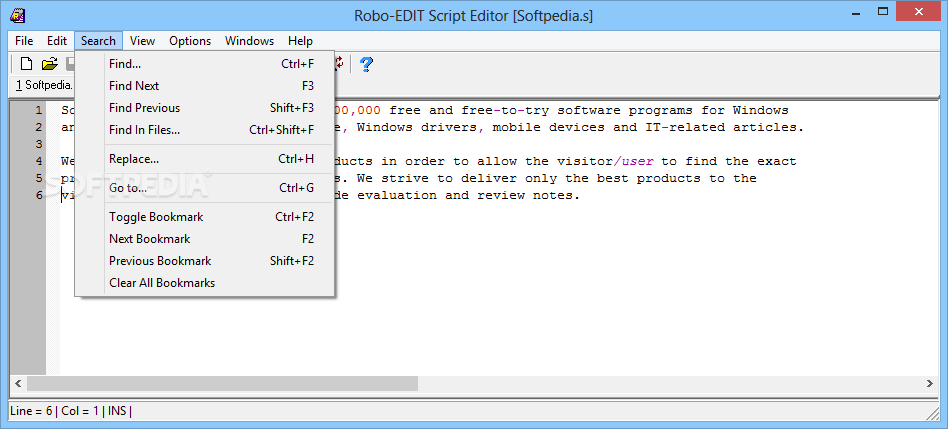Select Toggle Bookmark menu item
Image resolution: width=948 pixels, height=429 pixels.
(205, 217)
